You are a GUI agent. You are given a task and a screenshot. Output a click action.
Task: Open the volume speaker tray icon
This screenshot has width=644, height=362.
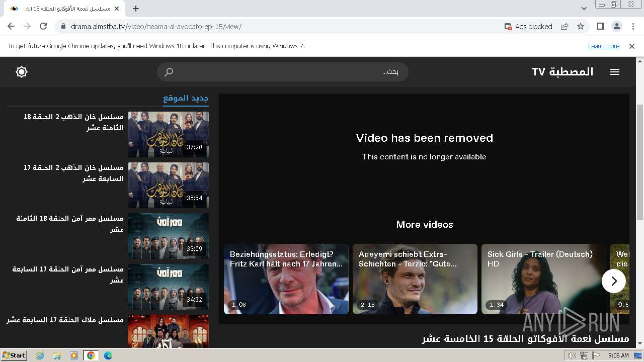click(x=572, y=355)
